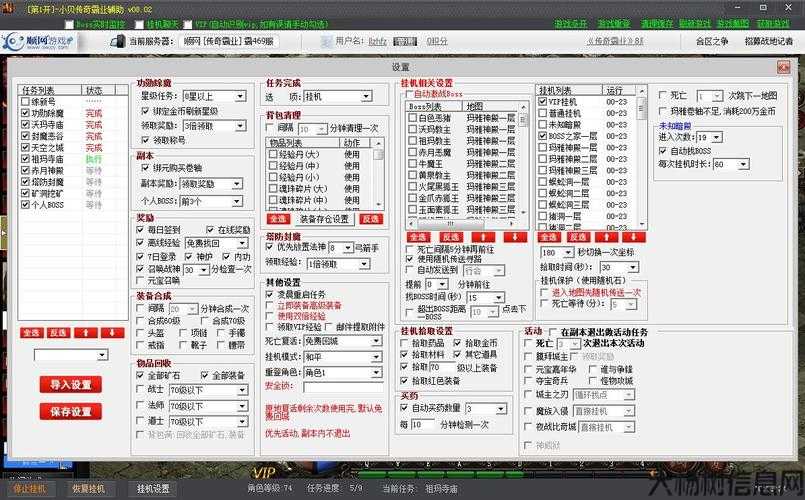Click the server computer icon beside 当前服务器

pos(118,41)
